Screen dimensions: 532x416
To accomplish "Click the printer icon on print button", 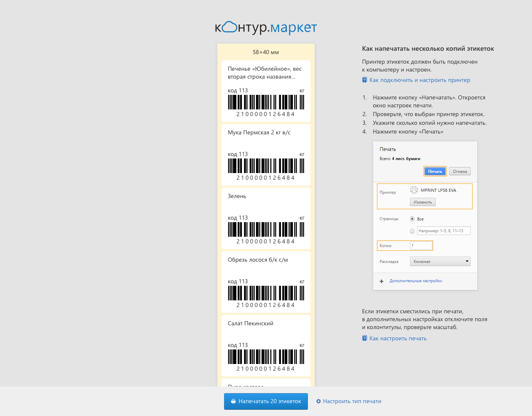I will point(234,401).
